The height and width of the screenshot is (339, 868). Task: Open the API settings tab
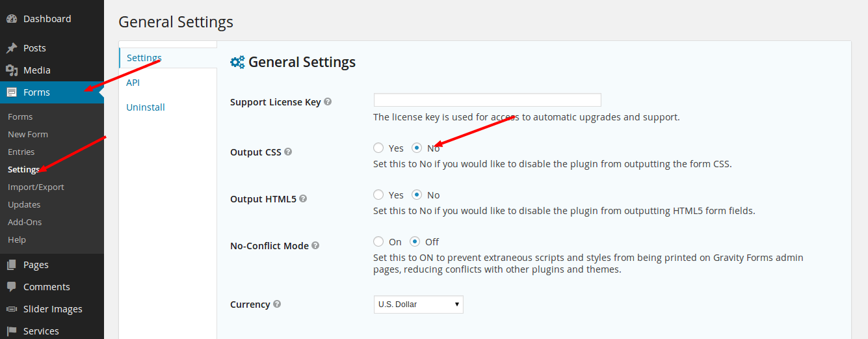pyautogui.click(x=133, y=83)
